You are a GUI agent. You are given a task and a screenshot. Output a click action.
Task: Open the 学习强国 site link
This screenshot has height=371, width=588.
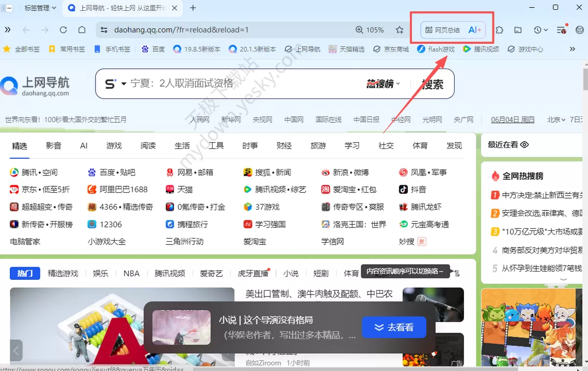265,224
